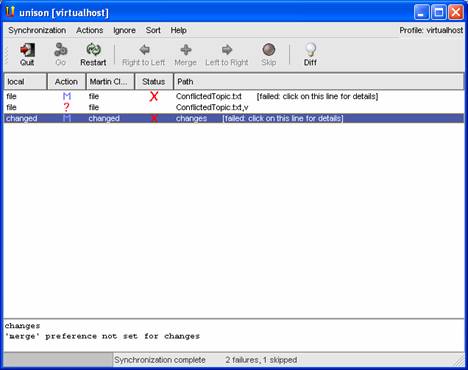The image size is (468, 370).
Task: Select the highlighted changes path
Action: coord(191,118)
